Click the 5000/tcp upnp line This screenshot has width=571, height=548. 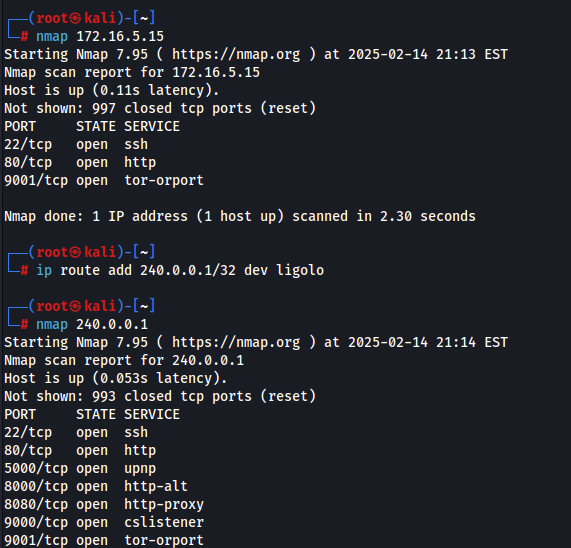click(80, 469)
